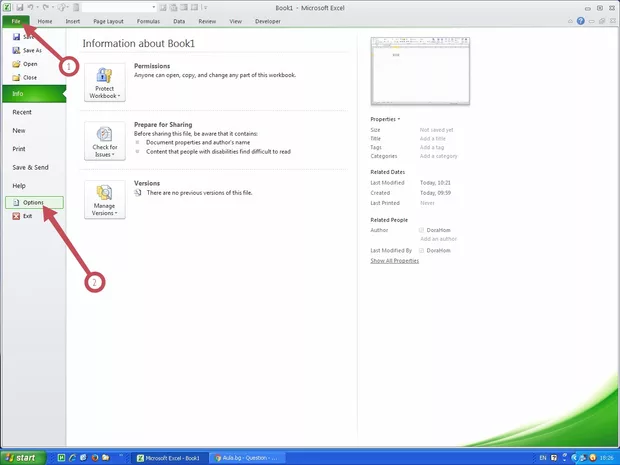The image size is (620, 465).
Task: Click the 'Today, 09:59' created value
Action: coord(435,193)
